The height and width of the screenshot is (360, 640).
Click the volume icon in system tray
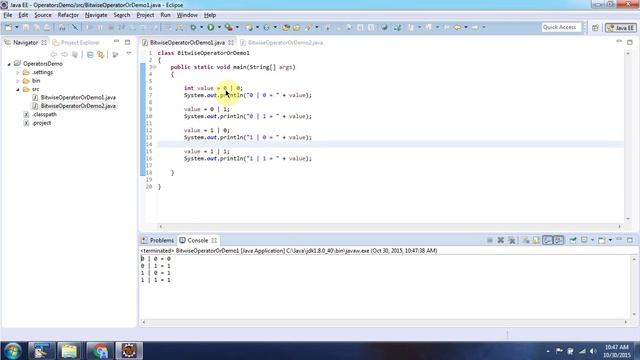[x=593, y=351]
